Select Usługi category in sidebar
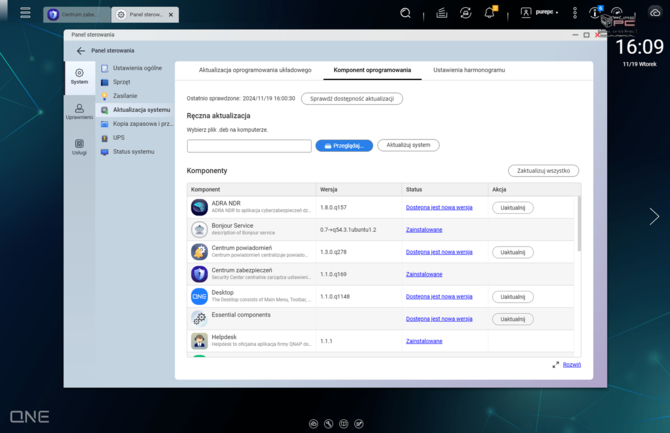The width and height of the screenshot is (670, 433). (x=79, y=147)
